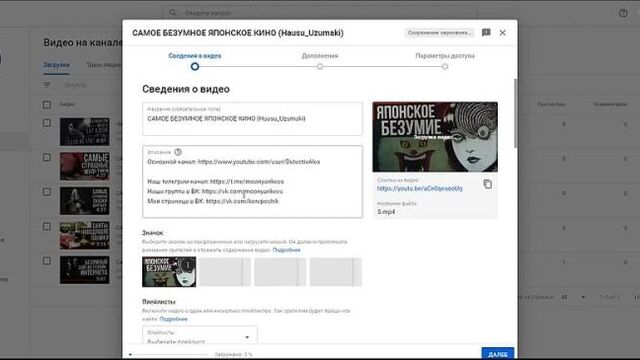The width and height of the screenshot is (640, 360).
Task: Select the second placeholder thumbnail
Action: [x=224, y=272]
